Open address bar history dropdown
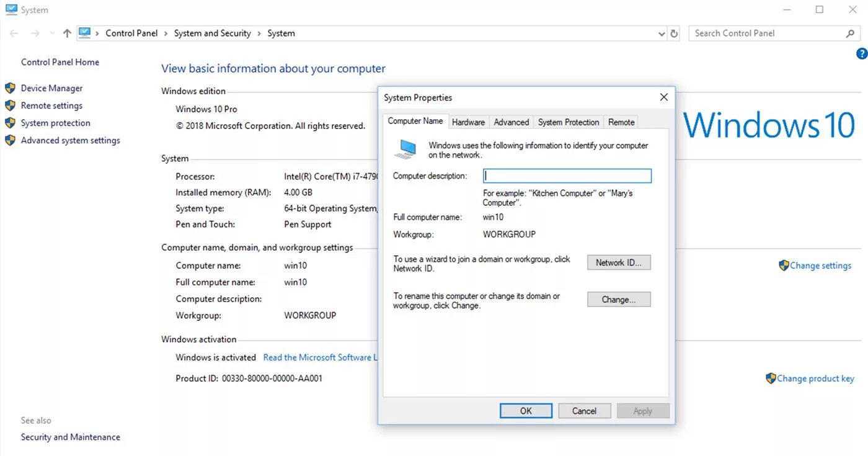The width and height of the screenshot is (868, 456). pos(662,34)
